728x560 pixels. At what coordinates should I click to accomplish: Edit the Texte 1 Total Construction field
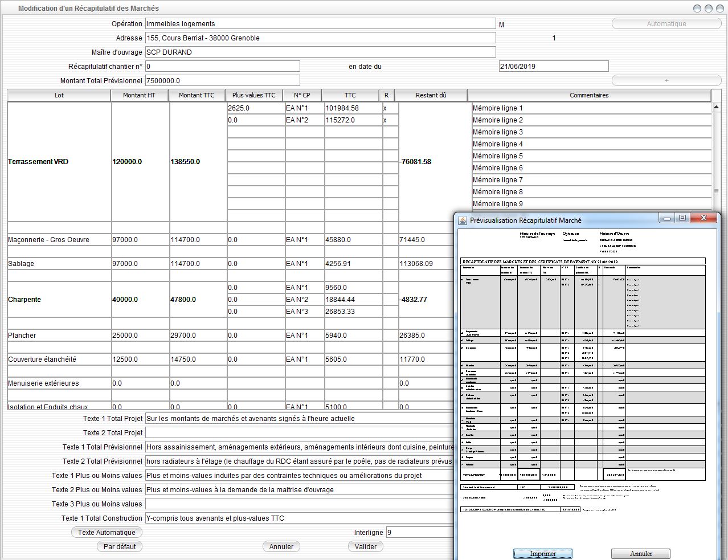300,518
